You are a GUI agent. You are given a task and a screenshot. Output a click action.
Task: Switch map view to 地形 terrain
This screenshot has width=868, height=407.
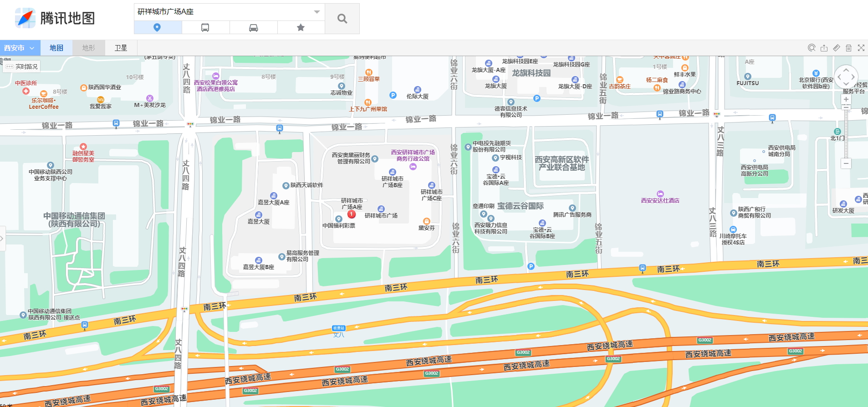[88, 48]
